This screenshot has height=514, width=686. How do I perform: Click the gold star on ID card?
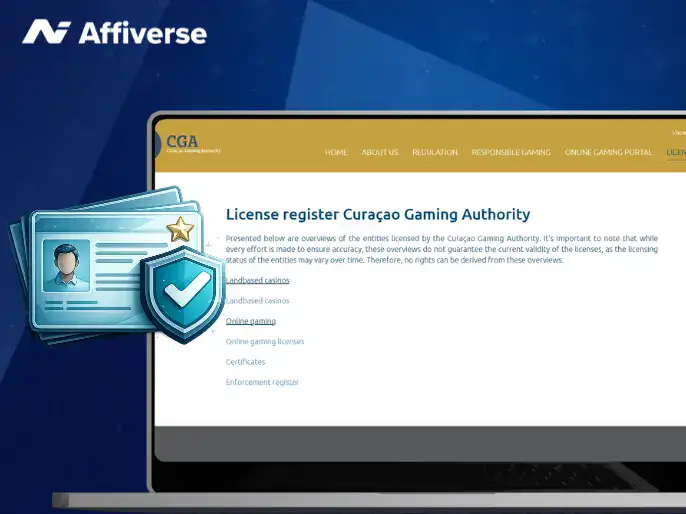click(x=180, y=229)
